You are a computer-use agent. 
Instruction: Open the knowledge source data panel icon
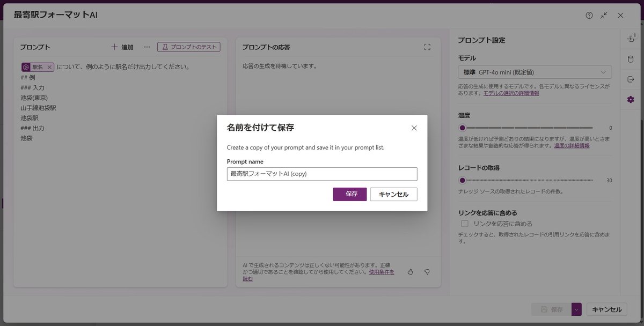click(x=630, y=59)
